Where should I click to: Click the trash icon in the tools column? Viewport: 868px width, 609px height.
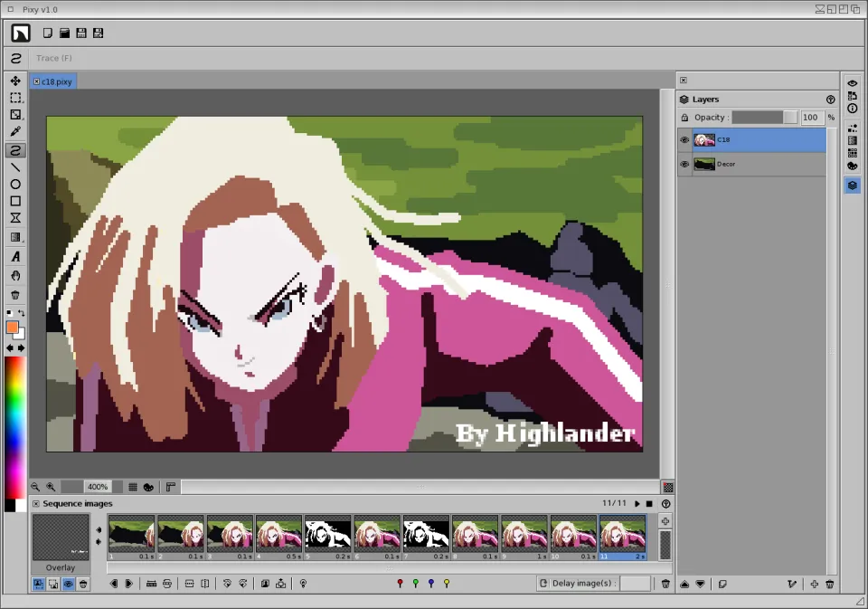point(15,294)
